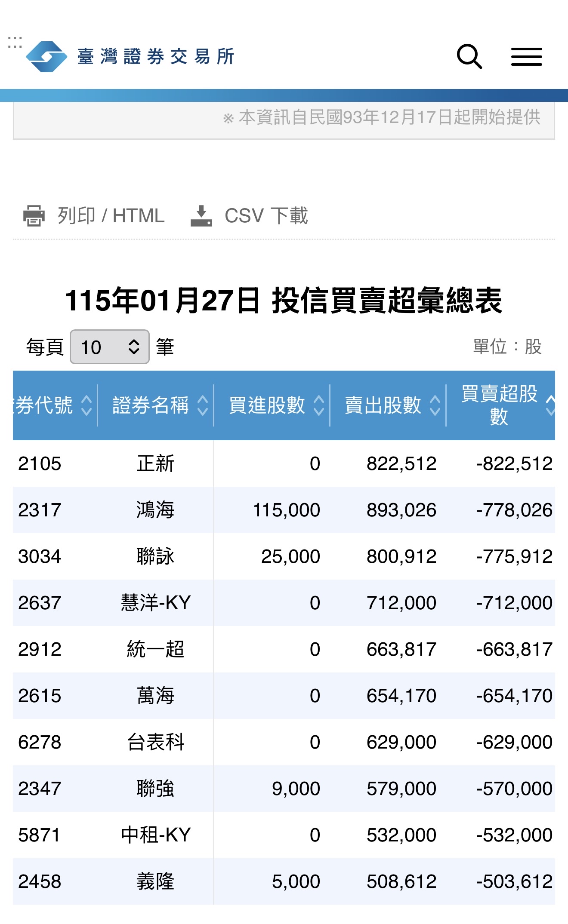Screen dimensions: 568x924
Task: Open the 每頁 rows-per-page dropdown
Action: tap(110, 347)
